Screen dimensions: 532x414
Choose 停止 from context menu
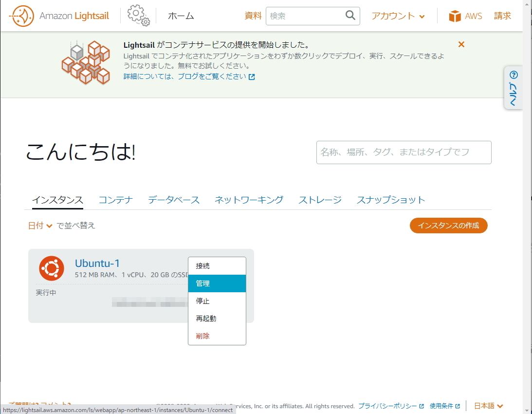point(217,301)
